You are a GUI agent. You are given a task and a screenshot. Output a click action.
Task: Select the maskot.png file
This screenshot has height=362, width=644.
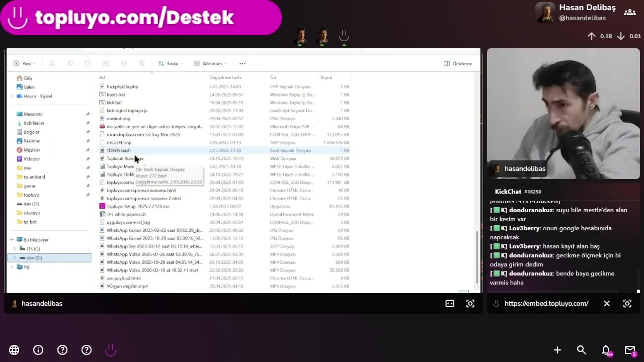[118, 119]
